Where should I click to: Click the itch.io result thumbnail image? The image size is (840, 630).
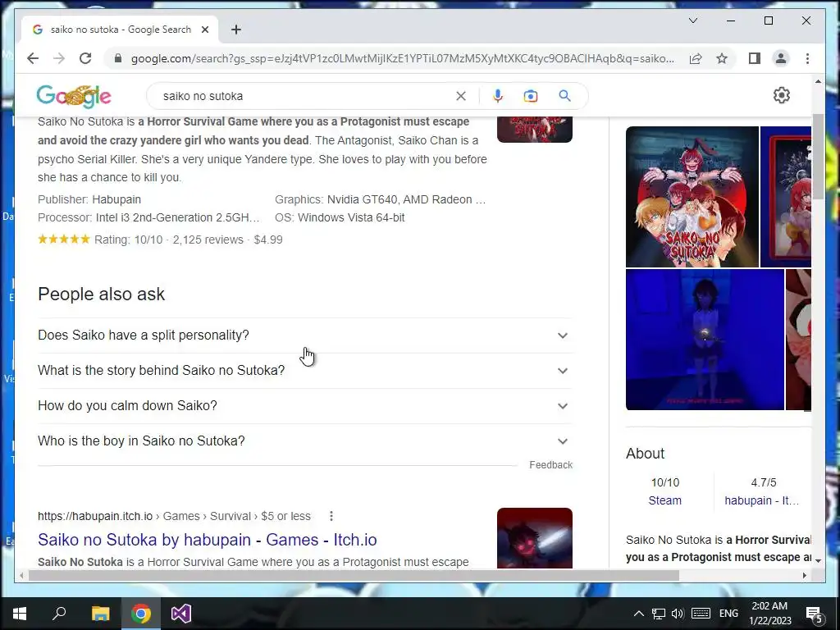[535, 538]
